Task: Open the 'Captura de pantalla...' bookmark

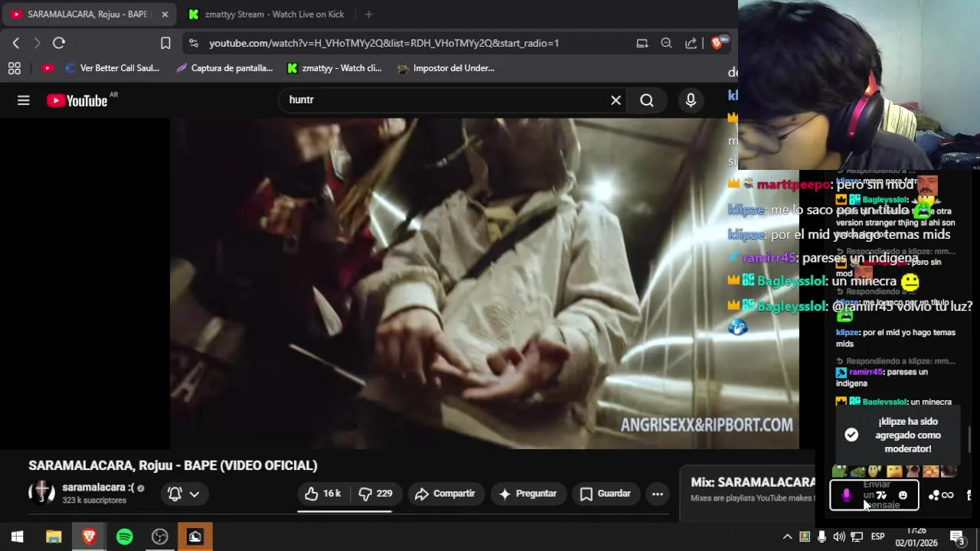Action: pos(224,68)
